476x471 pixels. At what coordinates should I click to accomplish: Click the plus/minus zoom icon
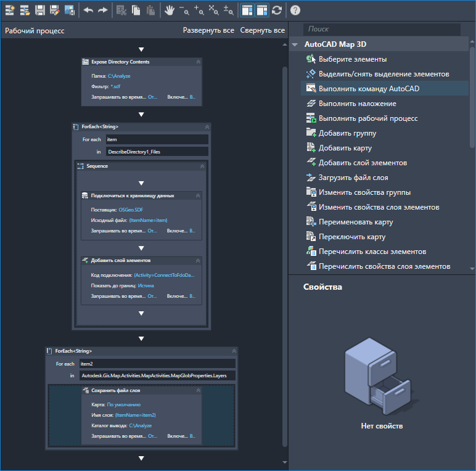click(x=228, y=10)
